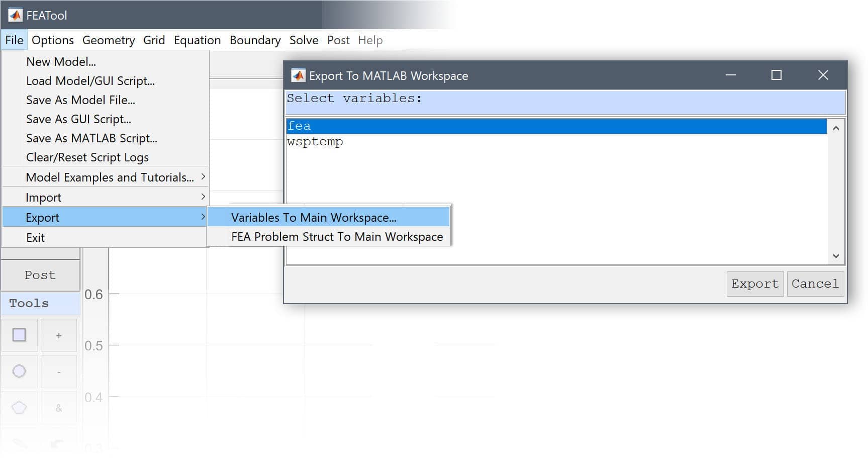Select the polygon geometry tool
Image resolution: width=868 pixels, height=461 pixels.
tap(19, 408)
